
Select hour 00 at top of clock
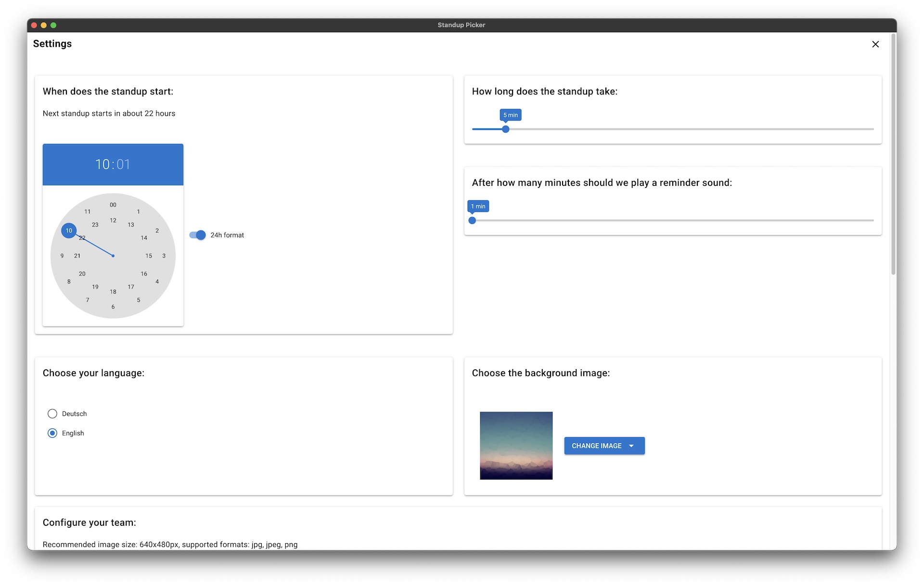point(113,205)
